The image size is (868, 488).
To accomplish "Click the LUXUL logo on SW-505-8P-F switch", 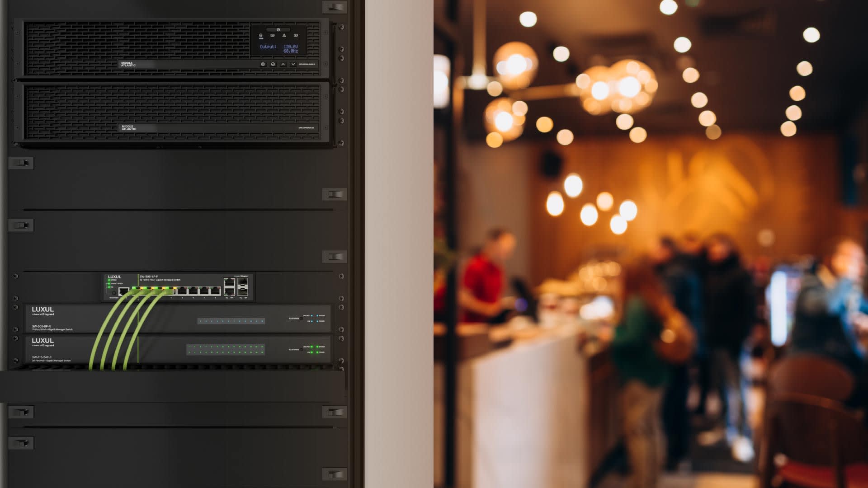I will (x=114, y=277).
